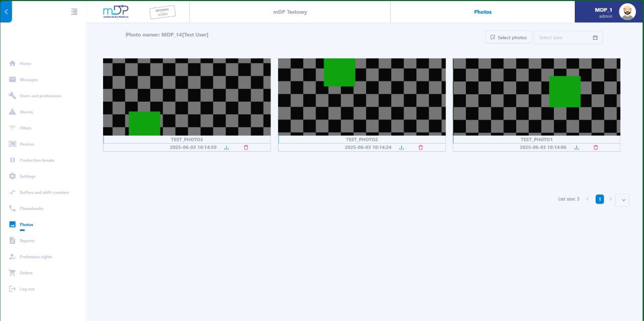This screenshot has width=644, height=321.
Task: Go to the next page arrow
Action: click(x=610, y=199)
